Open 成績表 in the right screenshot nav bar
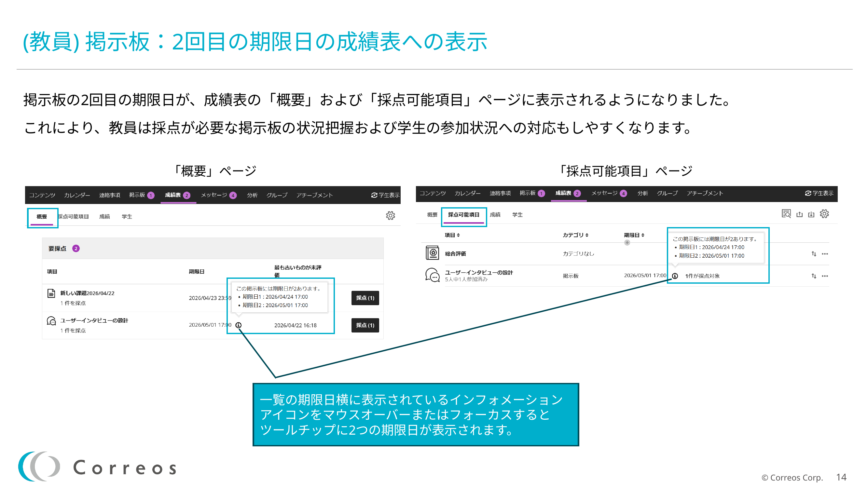 [x=568, y=193]
